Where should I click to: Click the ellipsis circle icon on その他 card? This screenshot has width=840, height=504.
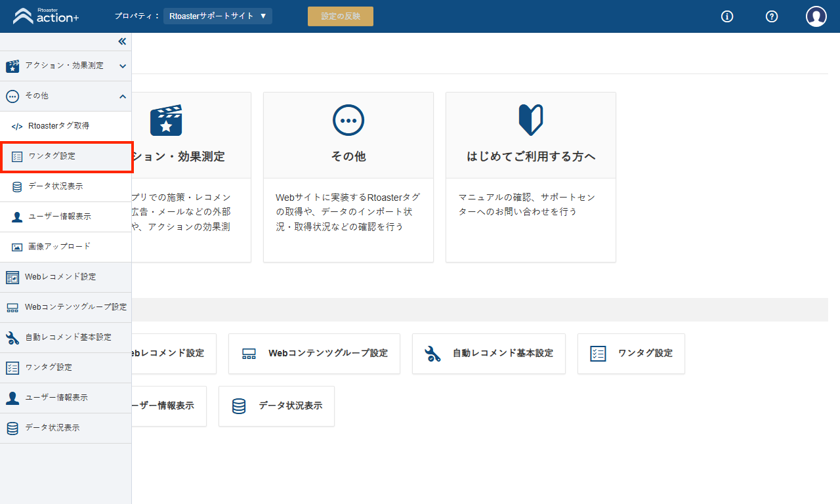(348, 120)
